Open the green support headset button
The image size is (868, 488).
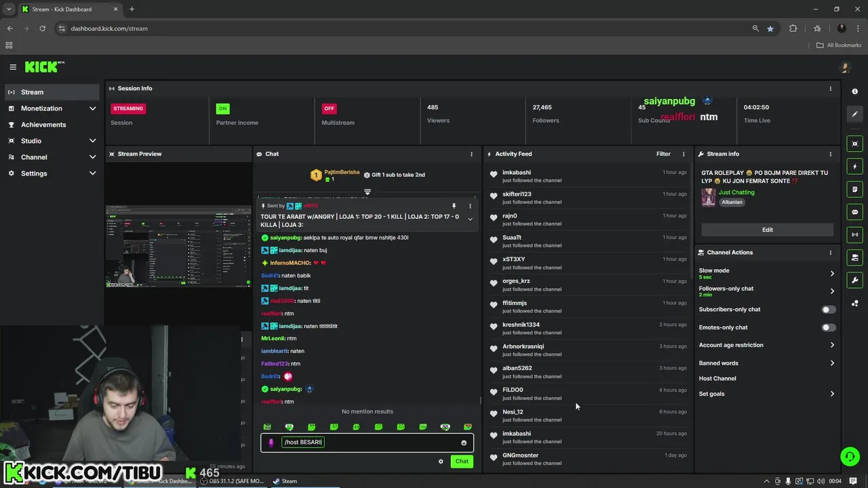click(850, 456)
